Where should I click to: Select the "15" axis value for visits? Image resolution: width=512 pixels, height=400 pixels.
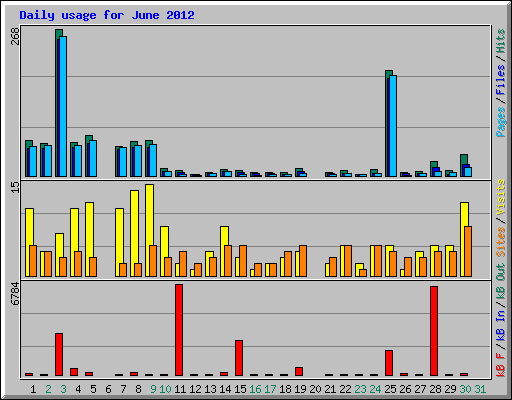click(x=16, y=187)
